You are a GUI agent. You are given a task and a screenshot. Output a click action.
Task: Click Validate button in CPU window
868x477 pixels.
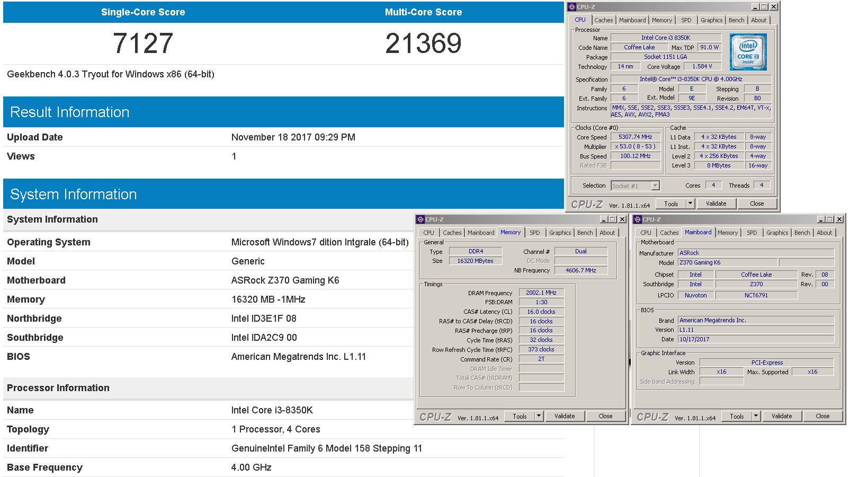click(x=716, y=204)
